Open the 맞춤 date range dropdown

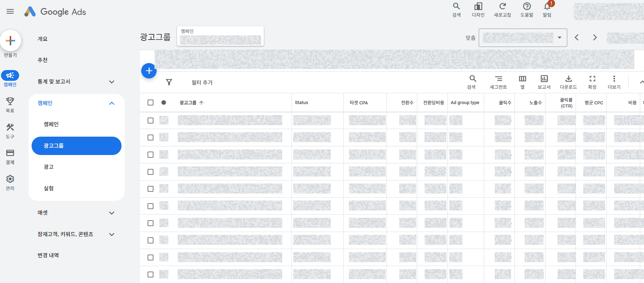click(x=523, y=38)
